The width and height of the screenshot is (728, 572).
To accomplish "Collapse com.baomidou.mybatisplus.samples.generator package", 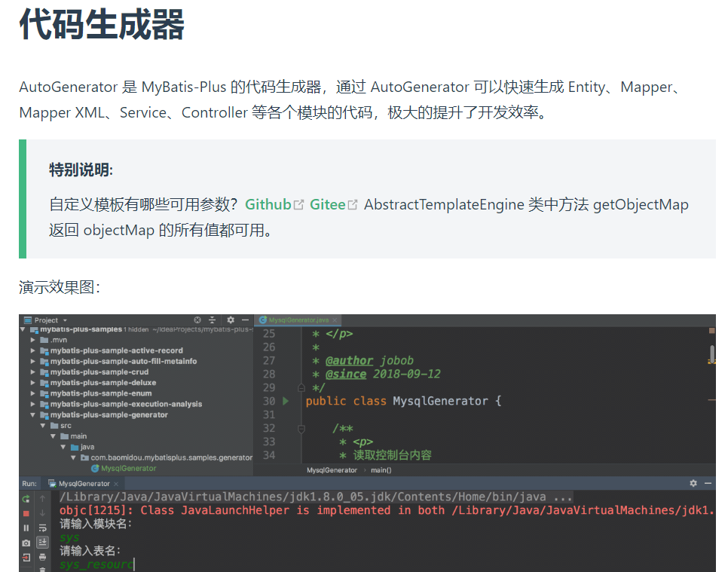I will 73,457.
